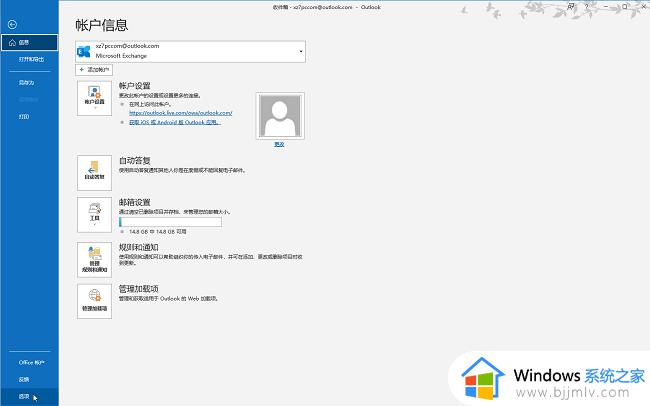The image size is (650, 406).
Task: Open 反馈 (Feedback) in the sidebar
Action: (x=24, y=379)
